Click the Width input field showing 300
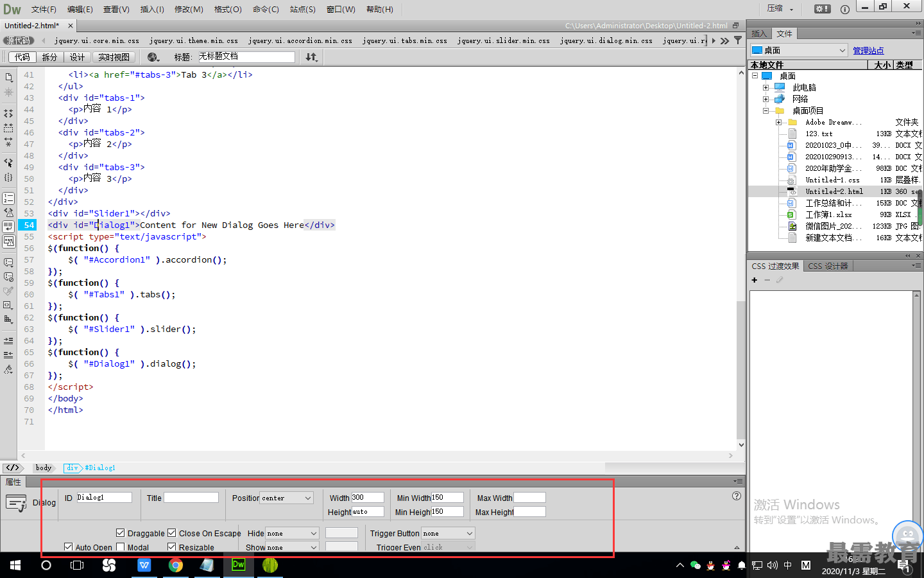The width and height of the screenshot is (924, 578). [367, 497]
